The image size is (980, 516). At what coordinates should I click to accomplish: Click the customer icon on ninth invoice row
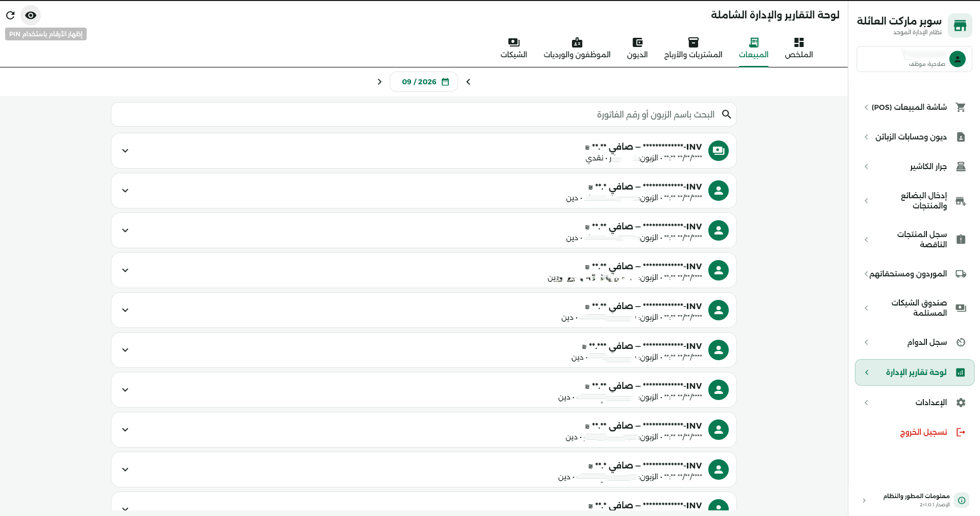click(719, 470)
